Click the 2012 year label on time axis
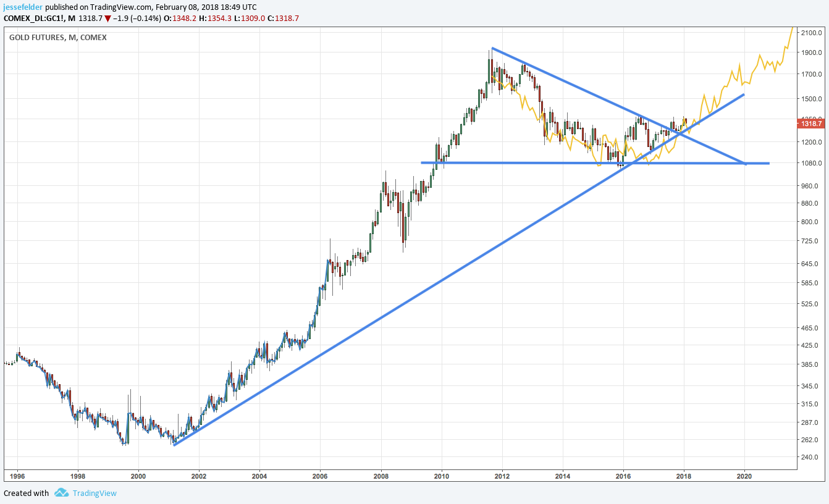This screenshot has height=504, width=829. pos(502,476)
